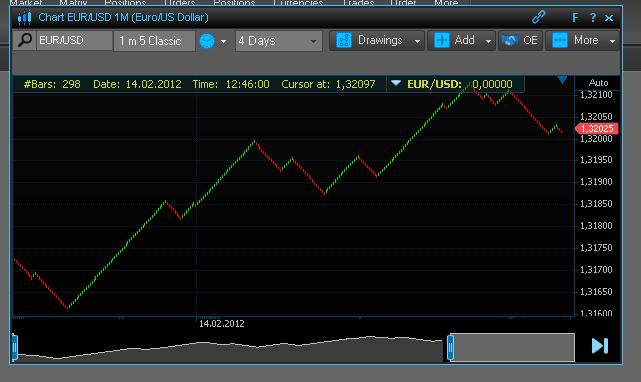Expand the Drawings dropdown arrow
The image size is (641, 382).
[x=417, y=41]
